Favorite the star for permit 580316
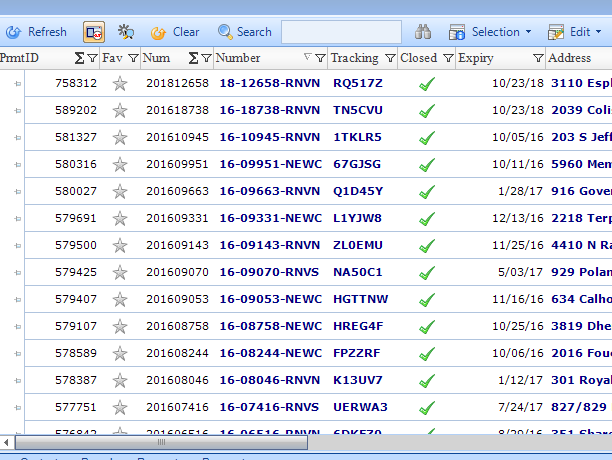Screen dimensions: 612x460 (x=120, y=164)
